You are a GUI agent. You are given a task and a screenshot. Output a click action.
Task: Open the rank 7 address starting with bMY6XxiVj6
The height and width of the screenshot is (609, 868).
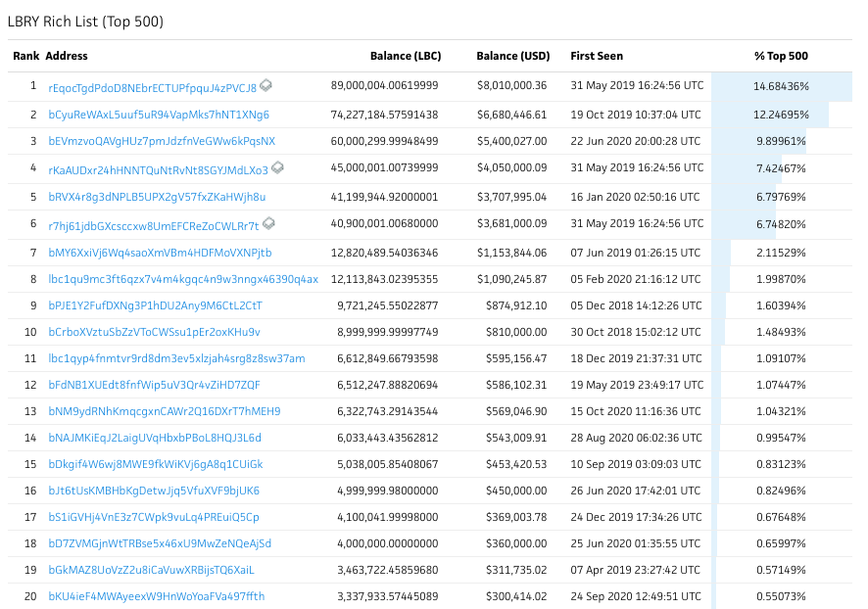(160, 253)
